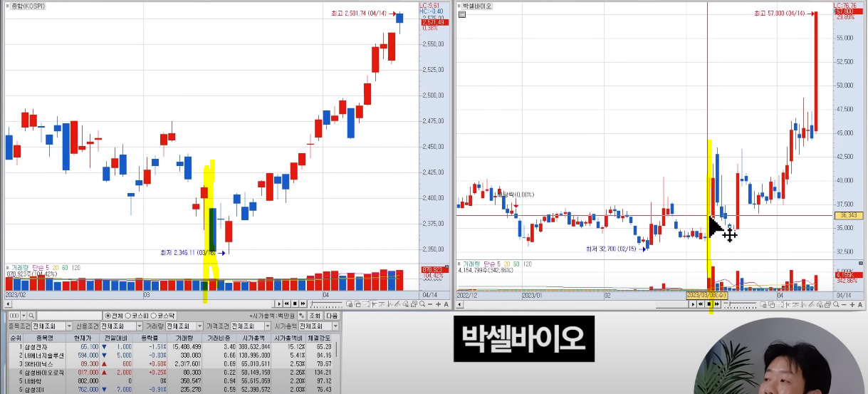This screenshot has height=394, width=868.
Task: Adjust the replay speed slider under the KOSPI chart
Action: [326, 304]
